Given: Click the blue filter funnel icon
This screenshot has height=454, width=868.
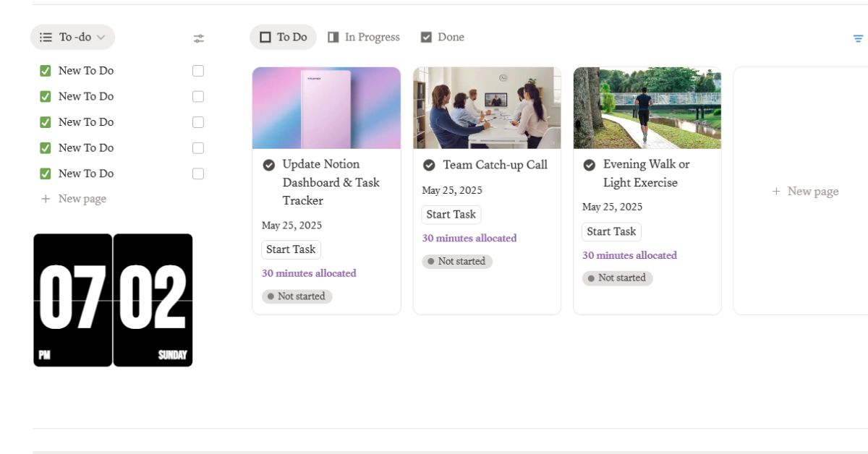Looking at the screenshot, I should pos(858,38).
